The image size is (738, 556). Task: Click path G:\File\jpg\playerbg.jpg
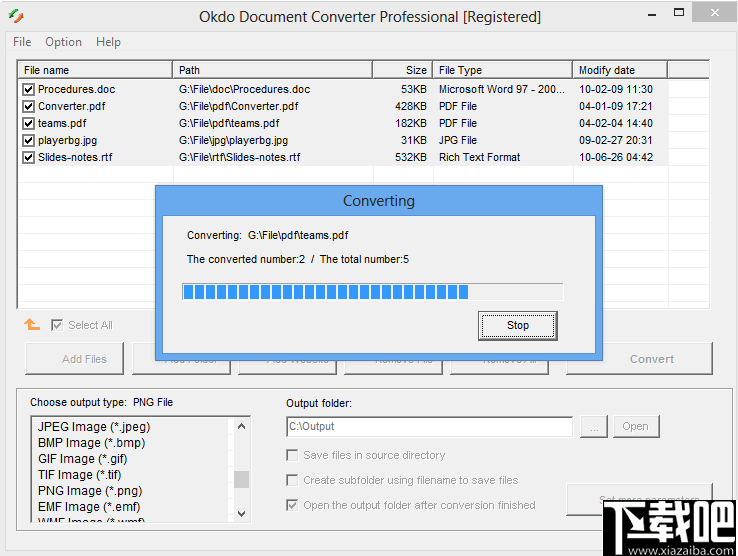click(x=233, y=140)
